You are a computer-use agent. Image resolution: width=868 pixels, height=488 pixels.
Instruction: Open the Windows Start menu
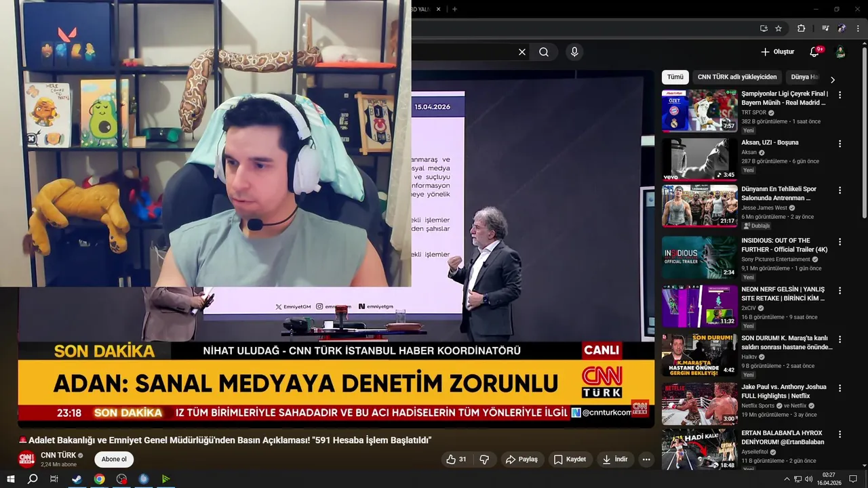coord(11,479)
